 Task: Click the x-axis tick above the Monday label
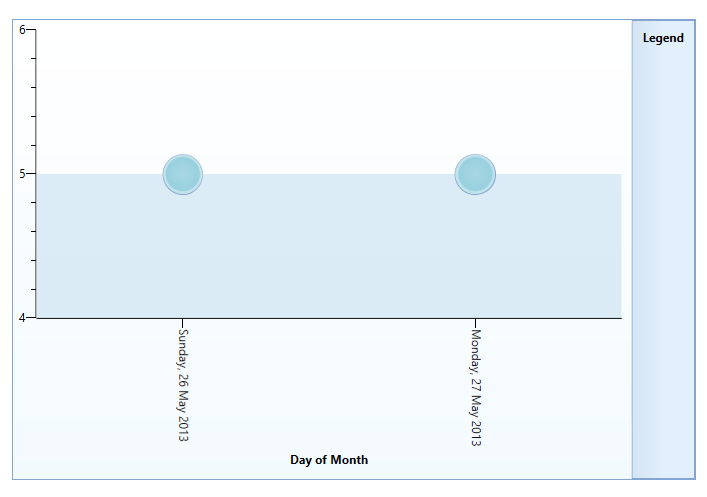tap(475, 322)
